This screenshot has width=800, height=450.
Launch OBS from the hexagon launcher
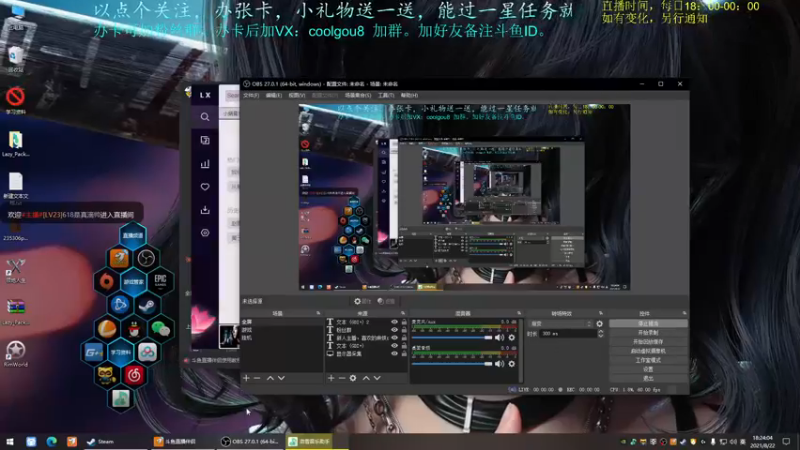coord(146,258)
